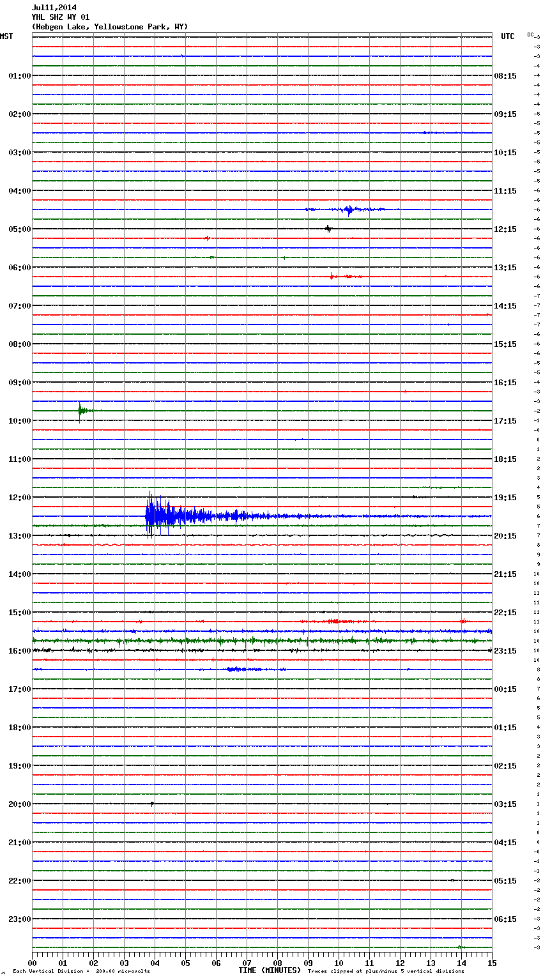
Task: Select the 03:00 MST row label
Action: [x=19, y=153]
